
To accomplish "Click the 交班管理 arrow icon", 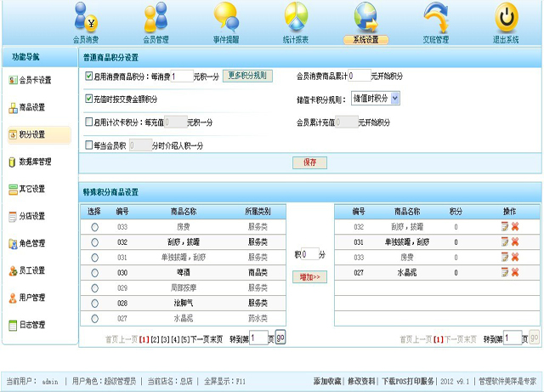I will [436, 20].
